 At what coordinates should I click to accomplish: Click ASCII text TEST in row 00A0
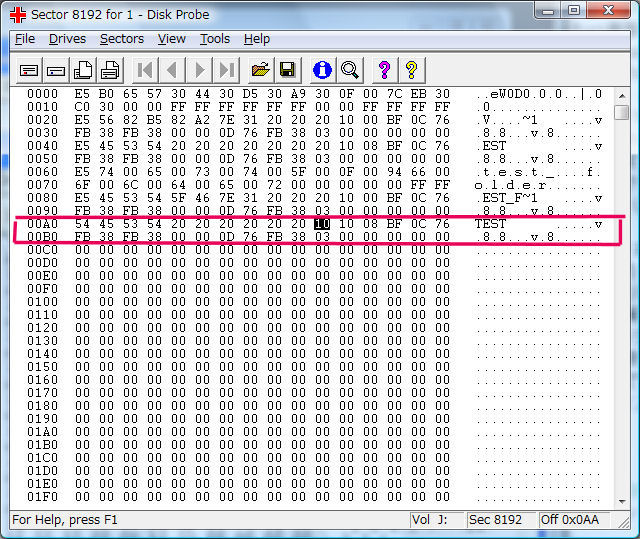pos(490,224)
